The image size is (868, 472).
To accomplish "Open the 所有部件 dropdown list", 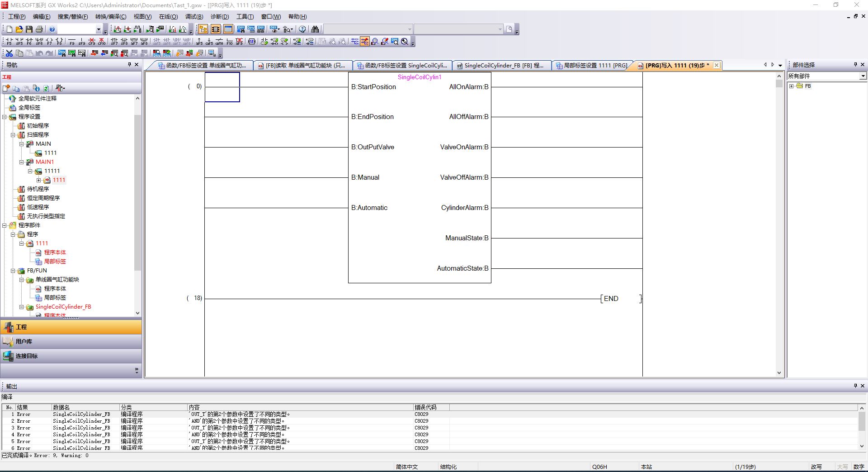I will pos(863,76).
